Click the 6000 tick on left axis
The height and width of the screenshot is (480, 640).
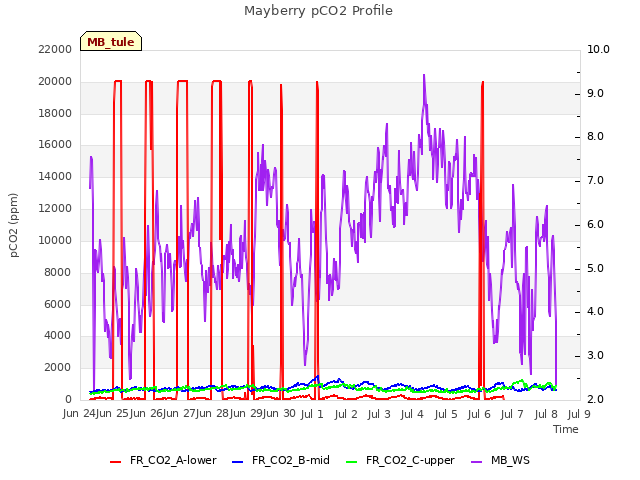tap(58, 304)
